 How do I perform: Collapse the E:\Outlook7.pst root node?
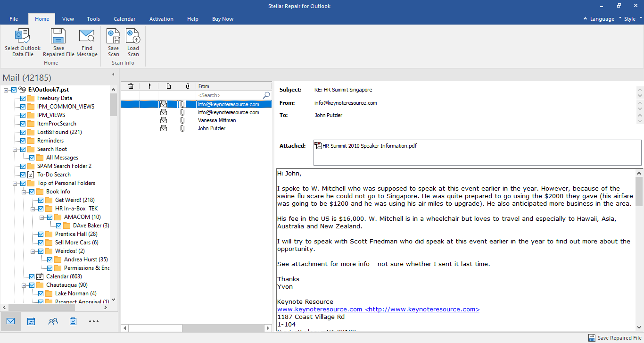(5, 89)
